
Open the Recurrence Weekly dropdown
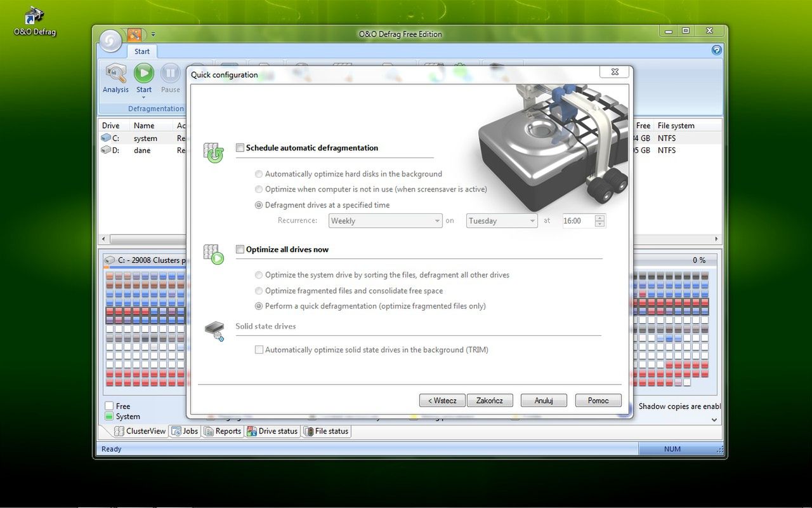click(x=385, y=221)
